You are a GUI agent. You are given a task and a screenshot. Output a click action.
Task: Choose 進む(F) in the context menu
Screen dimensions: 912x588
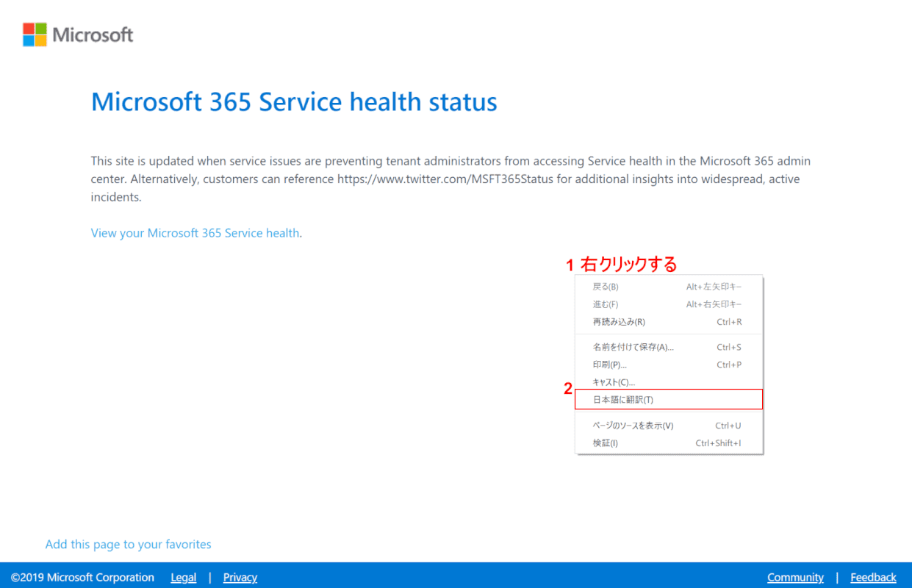tap(669, 304)
